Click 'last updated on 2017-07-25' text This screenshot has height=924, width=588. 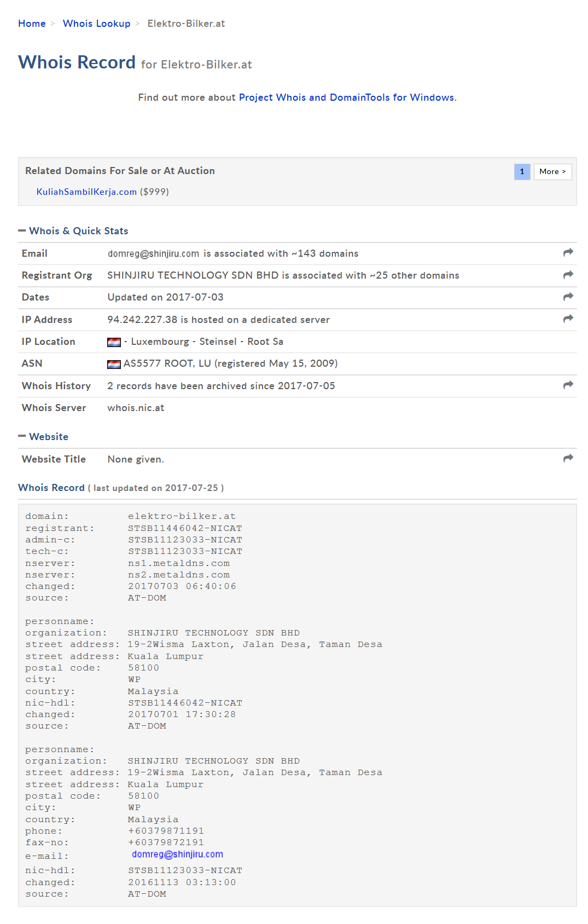[x=155, y=488]
